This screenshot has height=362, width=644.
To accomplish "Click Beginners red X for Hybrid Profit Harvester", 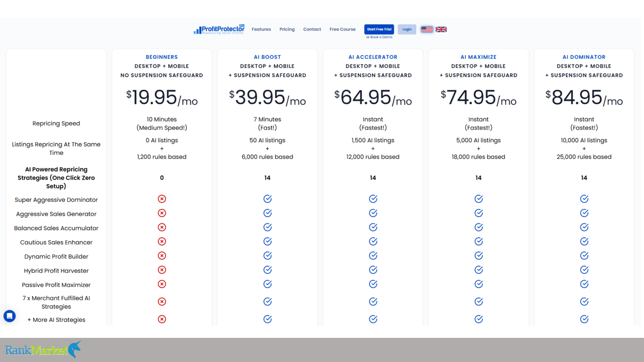I will tap(162, 270).
